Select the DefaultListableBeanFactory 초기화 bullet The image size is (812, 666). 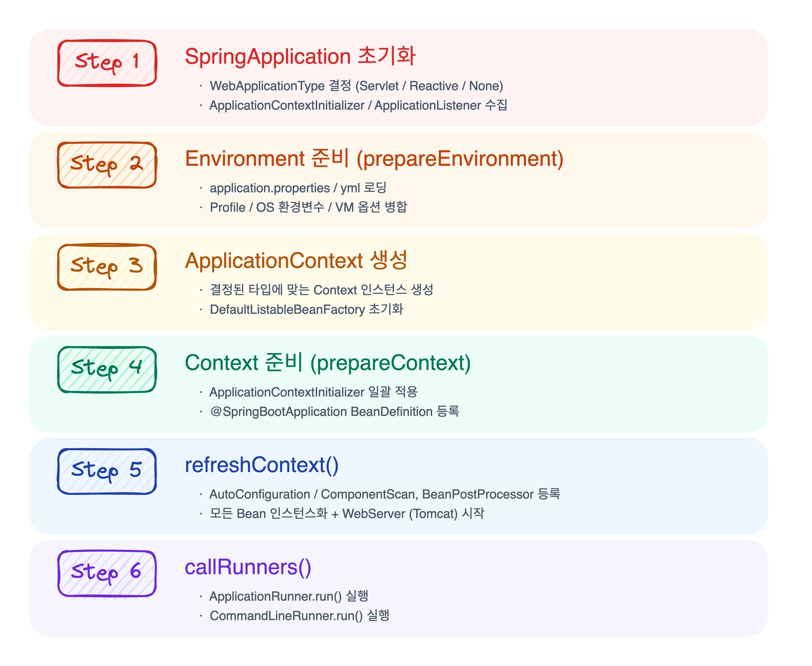(x=307, y=310)
